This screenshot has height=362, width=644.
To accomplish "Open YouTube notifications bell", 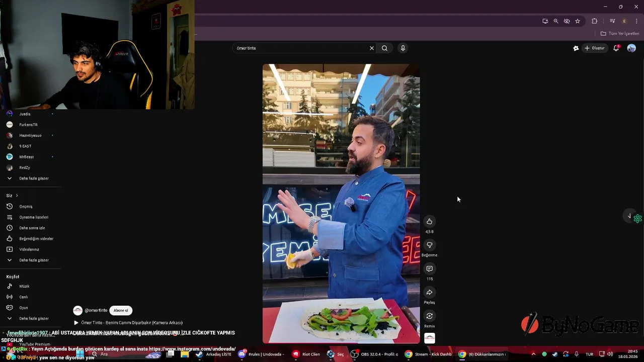I will (616, 48).
